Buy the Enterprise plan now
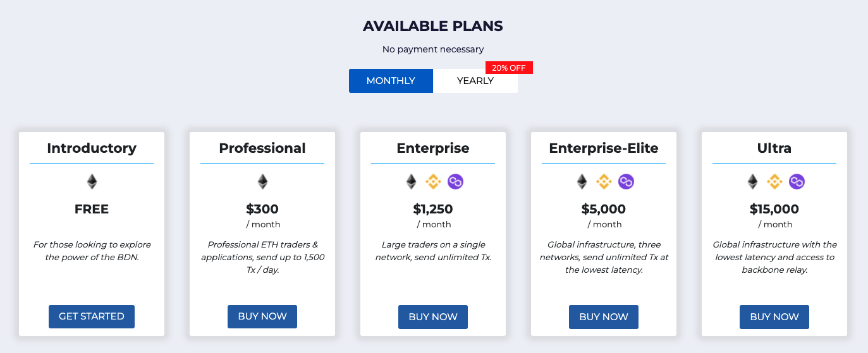This screenshot has width=868, height=353. [433, 316]
